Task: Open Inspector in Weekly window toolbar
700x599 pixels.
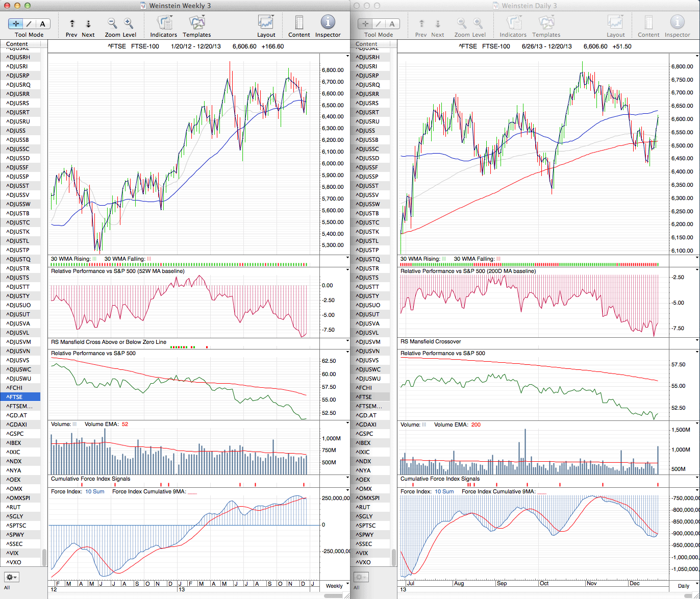Action: 328,22
